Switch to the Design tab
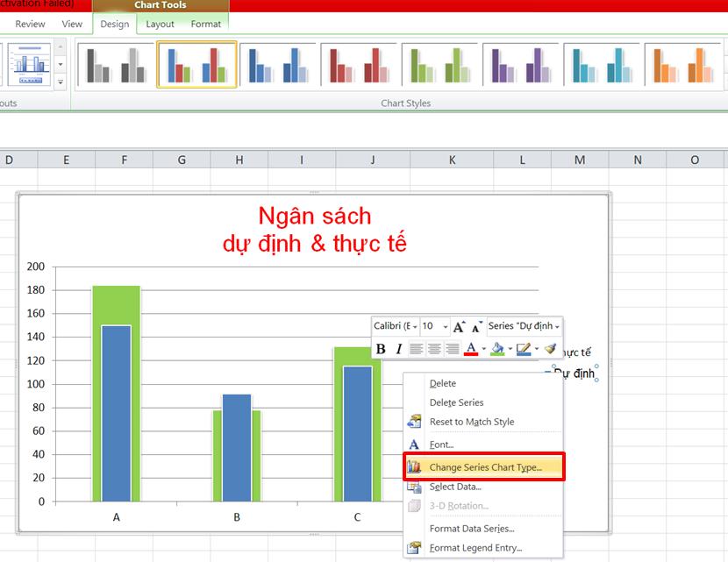Viewport: 728px width, 562px height. tap(115, 24)
